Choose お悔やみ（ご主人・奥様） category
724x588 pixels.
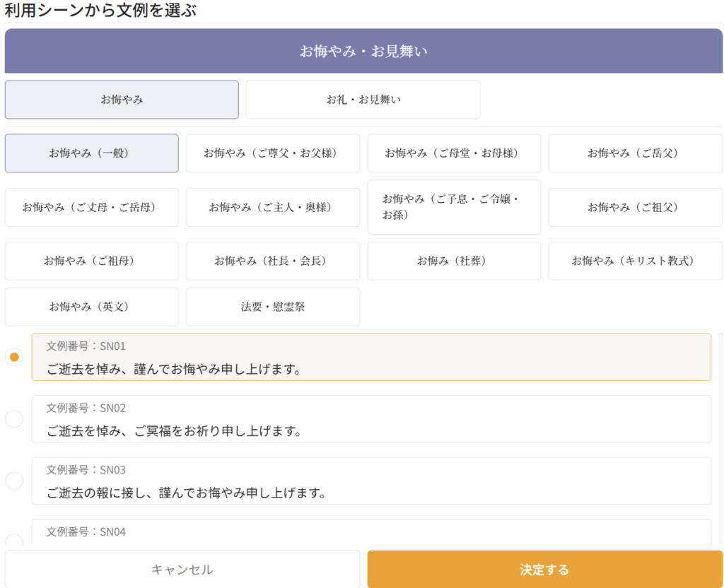click(272, 208)
